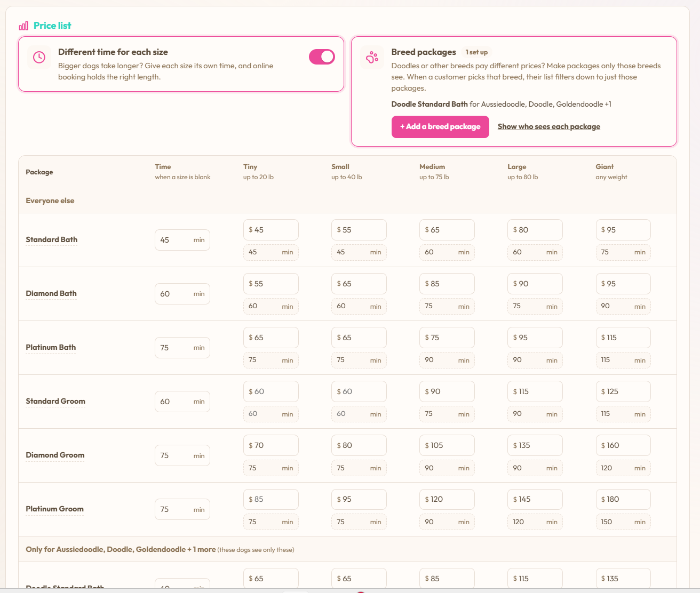Edit Standard Bath default time field
This screenshot has height=593, width=700.
click(x=182, y=240)
